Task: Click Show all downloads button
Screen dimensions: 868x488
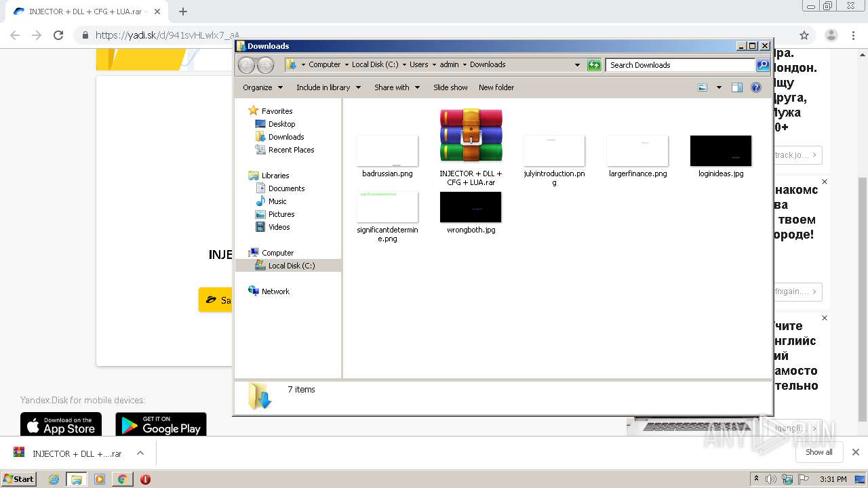Action: coord(819,452)
